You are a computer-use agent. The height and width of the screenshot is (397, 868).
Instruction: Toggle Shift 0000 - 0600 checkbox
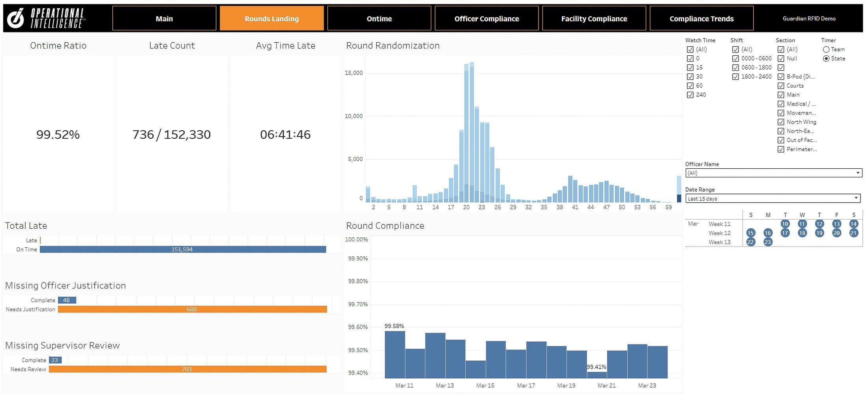[735, 58]
